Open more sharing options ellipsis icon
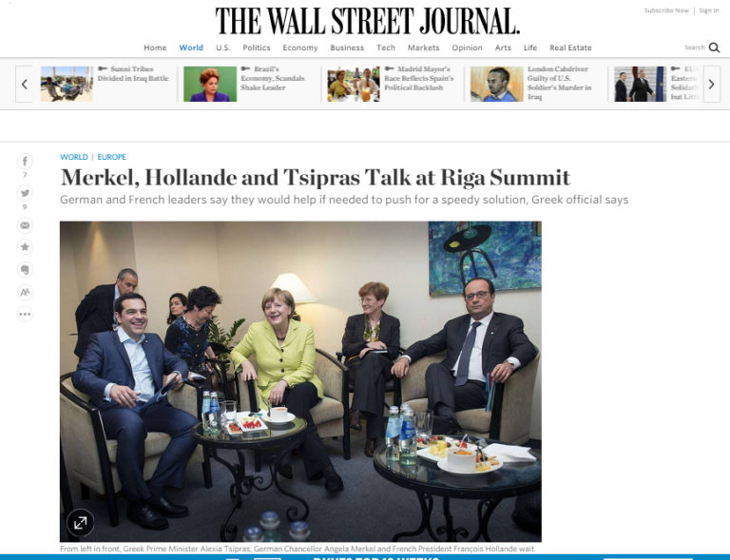Viewport: 730px width, 560px height. [x=25, y=315]
